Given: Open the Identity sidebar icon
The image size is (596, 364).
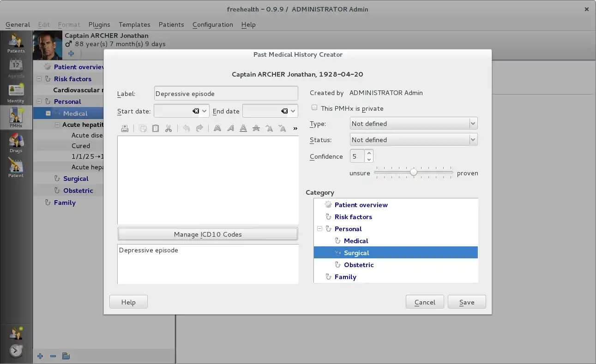Looking at the screenshot, I should (x=16, y=93).
